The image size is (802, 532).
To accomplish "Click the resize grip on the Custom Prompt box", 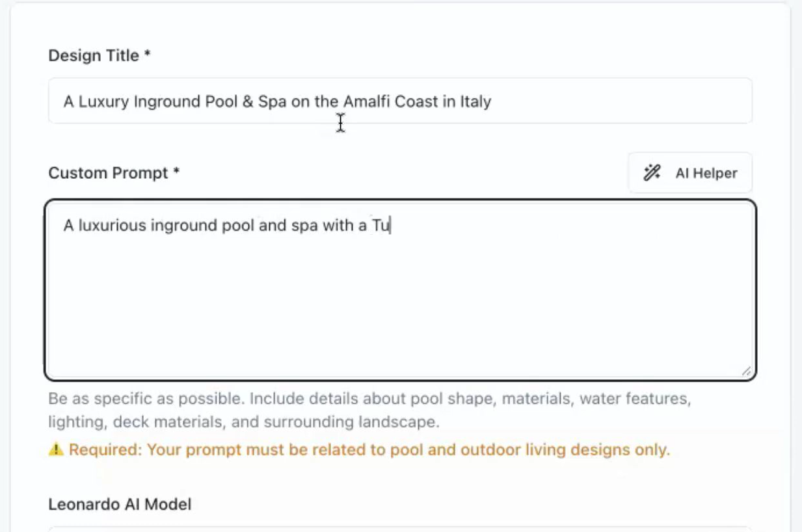I will pyautogui.click(x=747, y=371).
